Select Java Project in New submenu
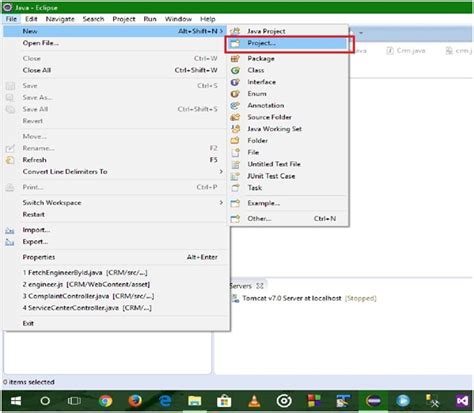 288,31
